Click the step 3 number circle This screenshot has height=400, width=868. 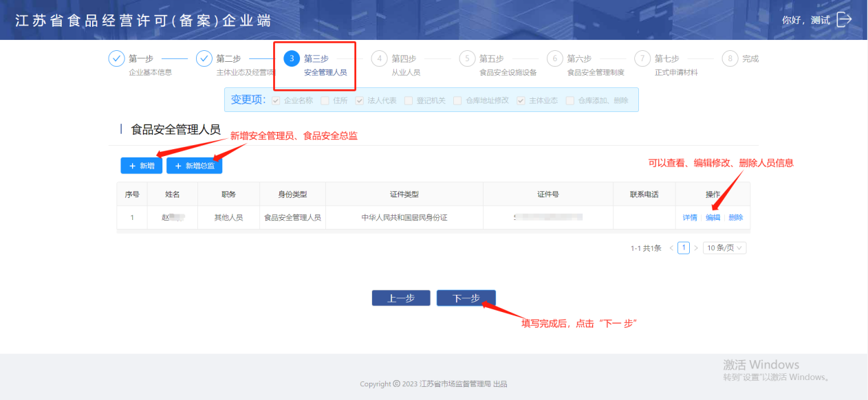(x=292, y=58)
